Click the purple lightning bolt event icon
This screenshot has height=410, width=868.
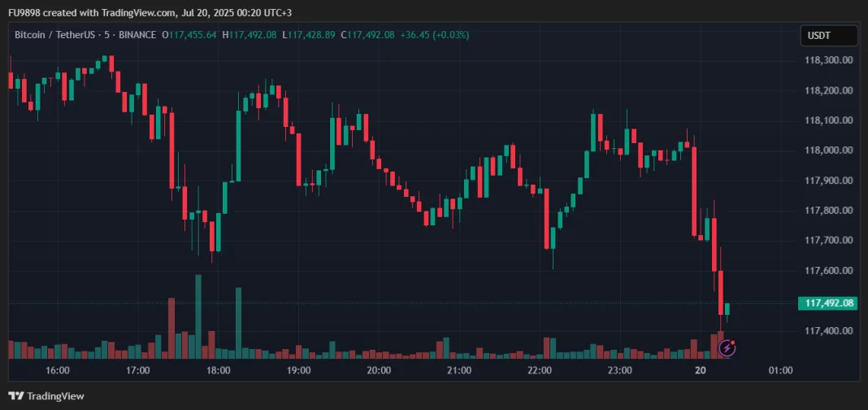point(727,349)
